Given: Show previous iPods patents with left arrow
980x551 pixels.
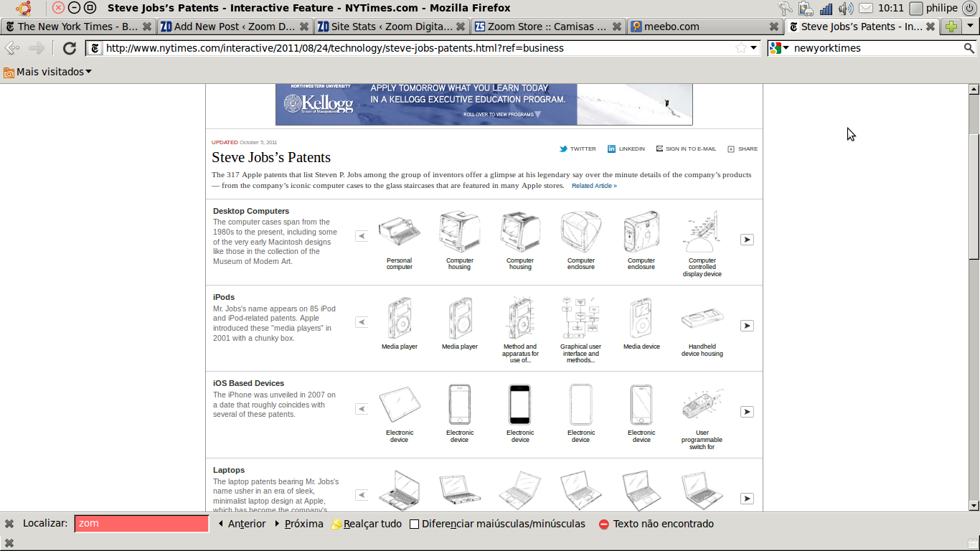Looking at the screenshot, I should [362, 322].
